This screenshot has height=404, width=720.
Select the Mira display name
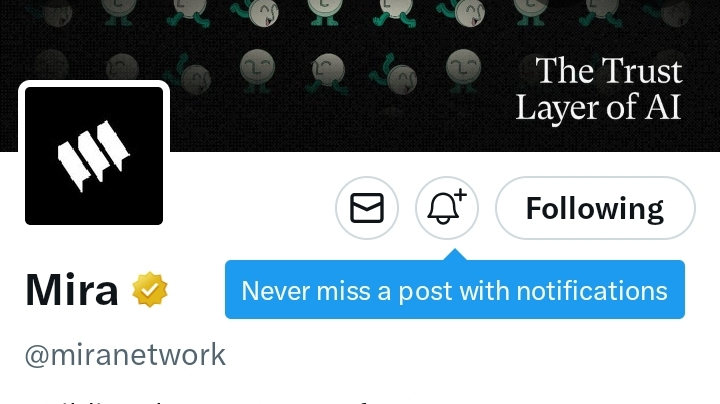click(x=72, y=290)
